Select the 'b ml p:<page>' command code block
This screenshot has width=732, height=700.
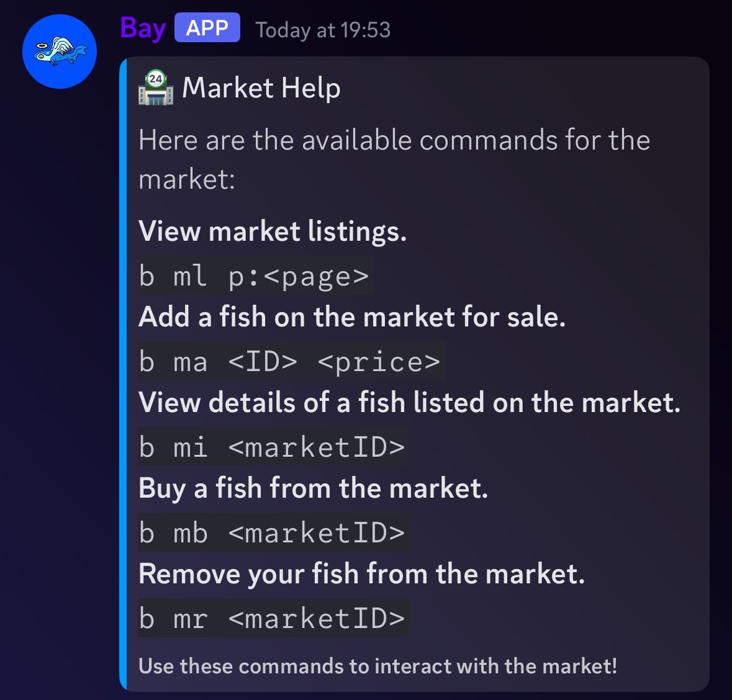[x=255, y=275]
